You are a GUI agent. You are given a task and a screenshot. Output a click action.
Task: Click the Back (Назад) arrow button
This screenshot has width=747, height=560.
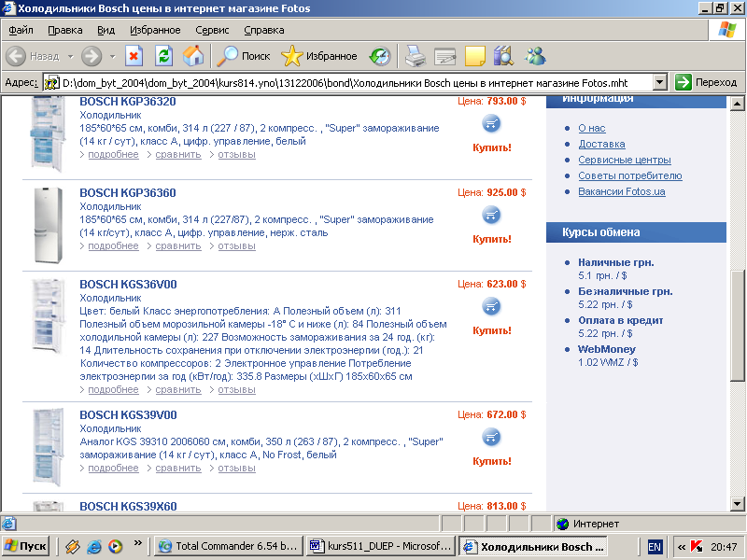pos(16,56)
